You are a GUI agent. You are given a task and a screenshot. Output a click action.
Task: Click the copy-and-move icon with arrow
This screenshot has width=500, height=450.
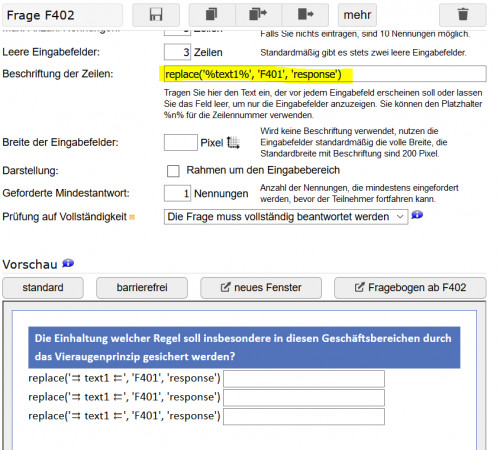(x=258, y=15)
